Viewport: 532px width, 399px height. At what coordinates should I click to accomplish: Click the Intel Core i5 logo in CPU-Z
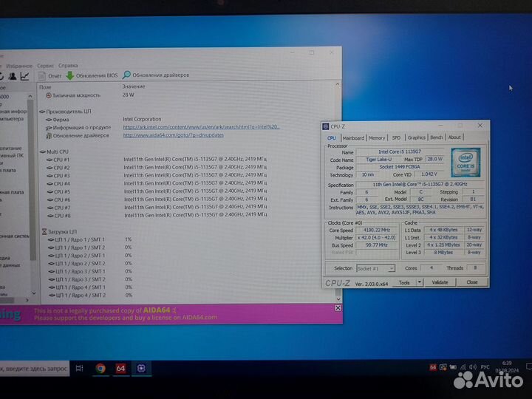click(x=465, y=162)
